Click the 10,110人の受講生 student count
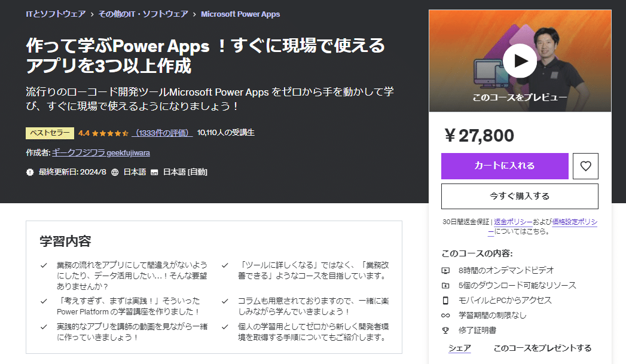 (x=226, y=133)
